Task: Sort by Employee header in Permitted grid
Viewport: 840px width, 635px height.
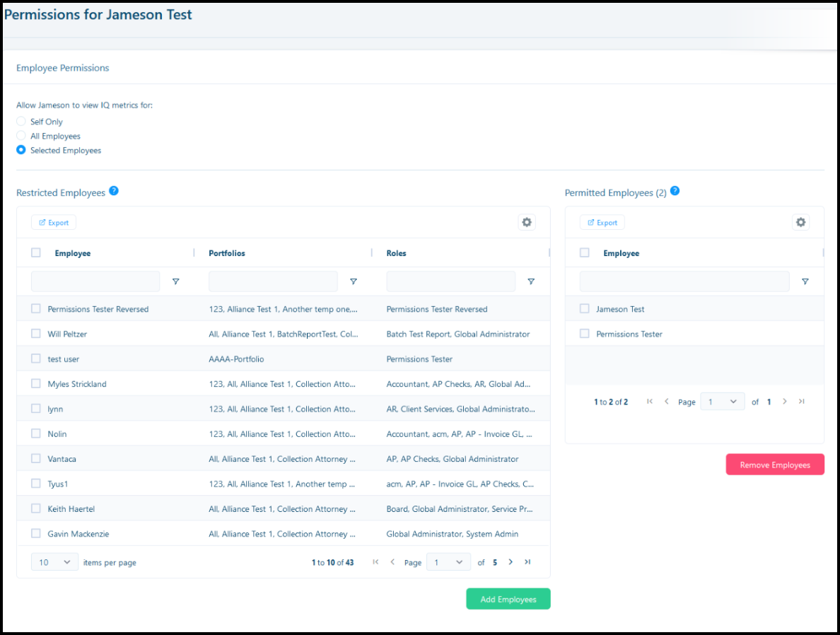Action: pos(622,253)
